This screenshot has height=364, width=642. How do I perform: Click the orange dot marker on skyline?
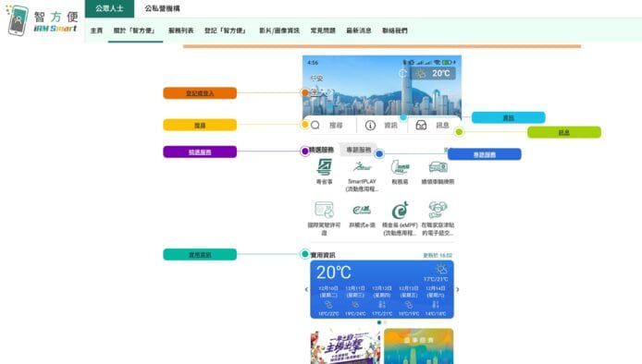point(305,92)
